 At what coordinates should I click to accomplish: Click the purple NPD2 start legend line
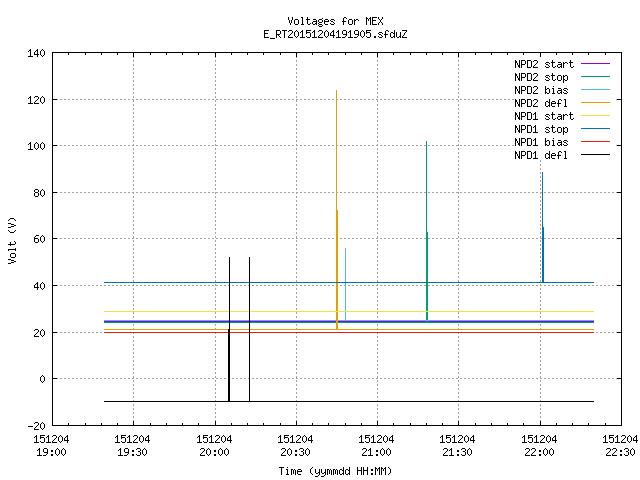tap(595, 64)
